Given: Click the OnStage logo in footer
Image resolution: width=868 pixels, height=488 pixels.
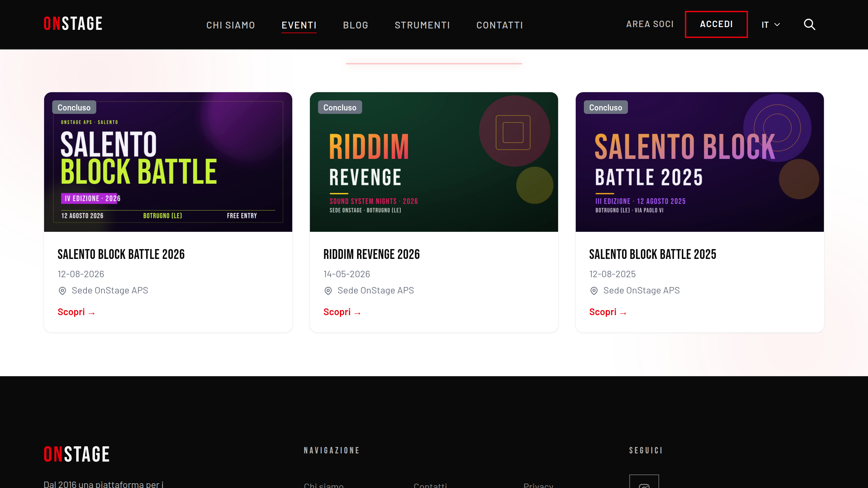Looking at the screenshot, I should [77, 454].
